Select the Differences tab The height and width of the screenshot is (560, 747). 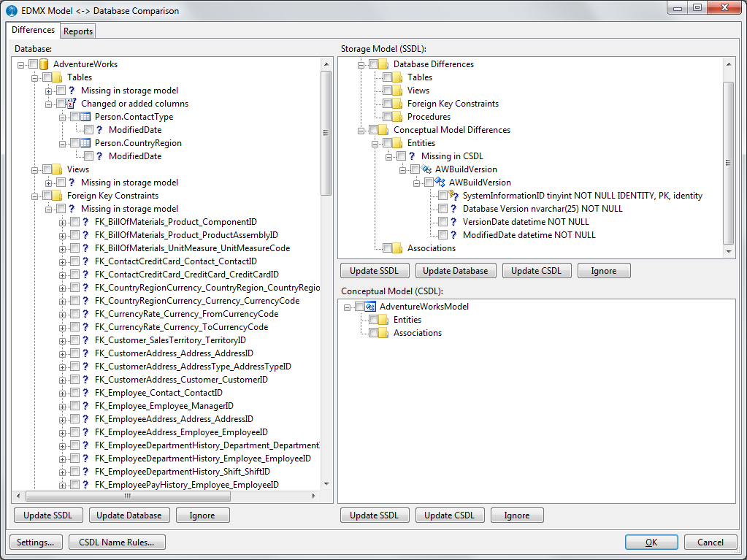(x=33, y=29)
